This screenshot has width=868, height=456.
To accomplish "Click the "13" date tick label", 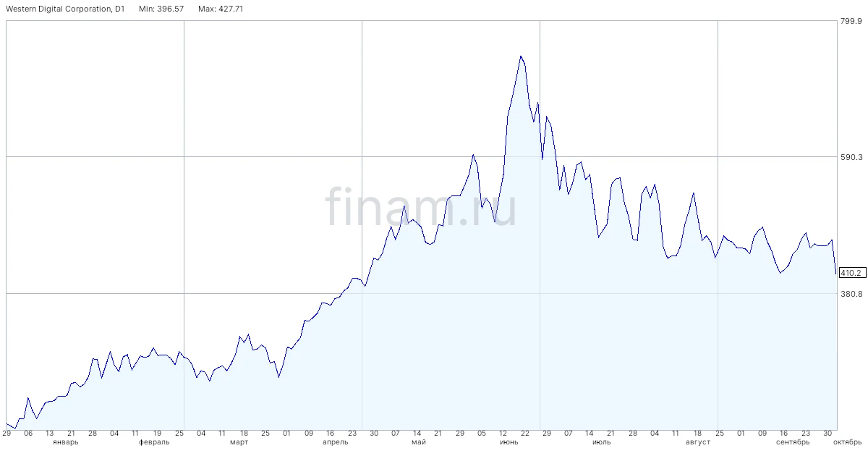I will pyautogui.click(x=49, y=433).
